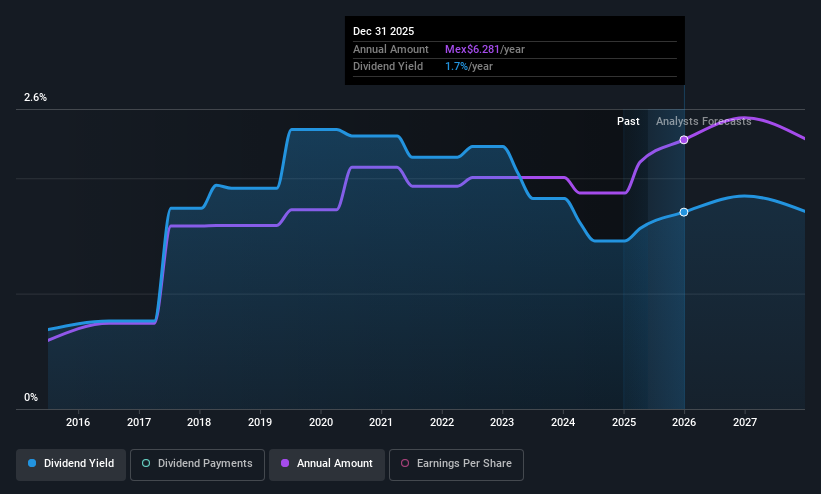The height and width of the screenshot is (494, 821).
Task: Click the tooltip Annual Amount label
Action: (391, 49)
